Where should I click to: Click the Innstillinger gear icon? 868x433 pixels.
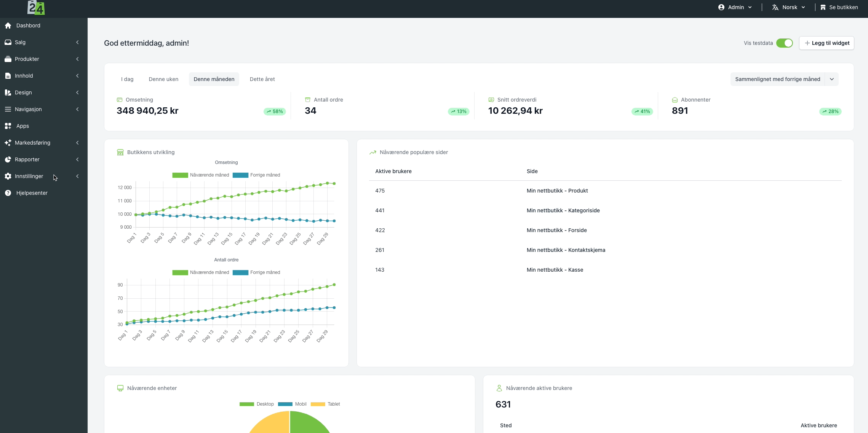pos(8,176)
